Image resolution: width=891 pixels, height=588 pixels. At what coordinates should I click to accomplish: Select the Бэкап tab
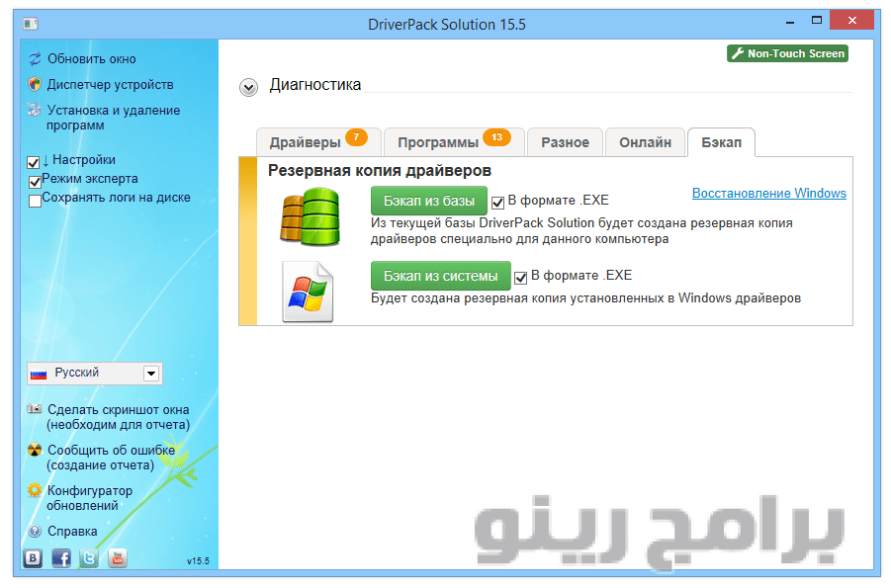721,142
